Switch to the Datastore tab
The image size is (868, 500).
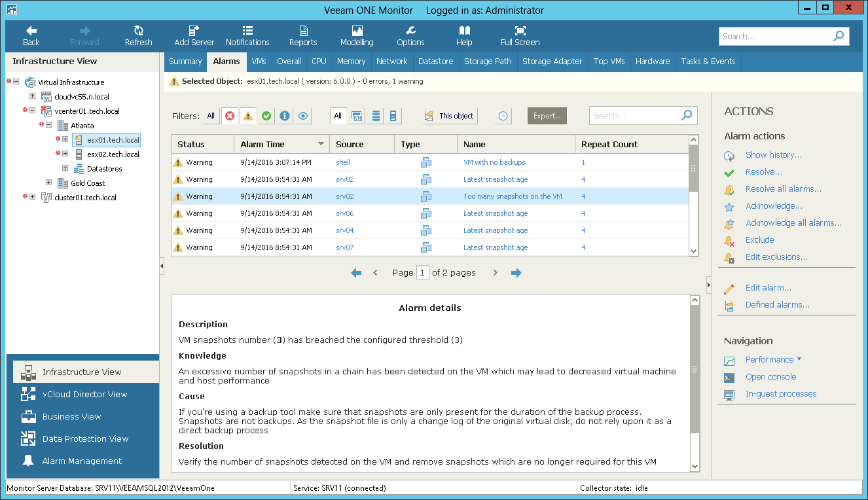pyautogui.click(x=436, y=62)
